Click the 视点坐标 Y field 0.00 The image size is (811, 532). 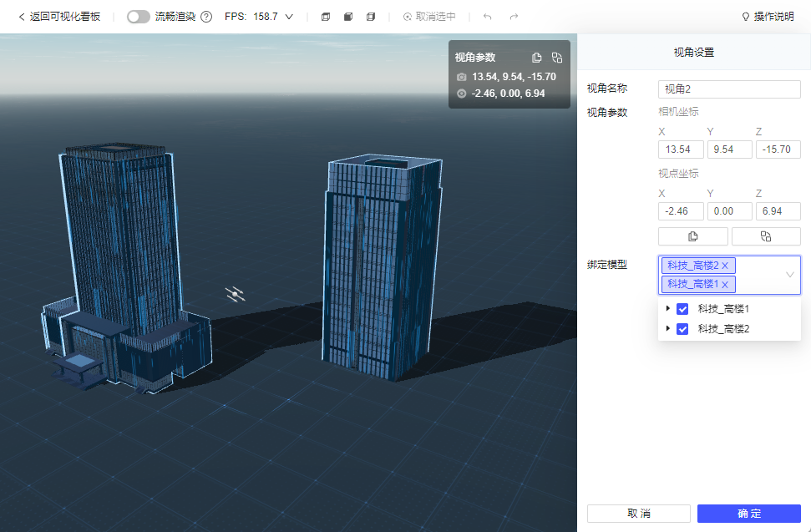(729, 211)
